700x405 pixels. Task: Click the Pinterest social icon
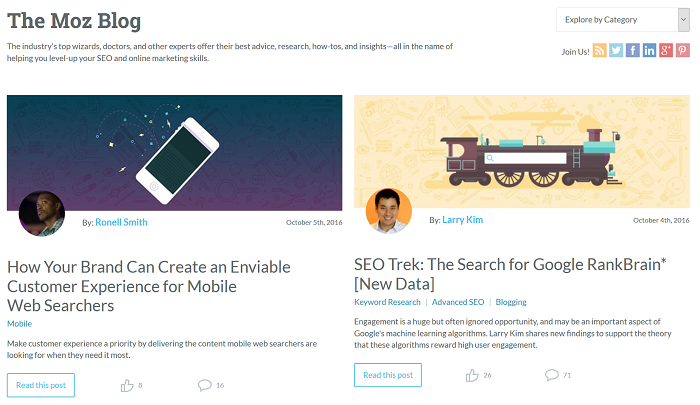[x=682, y=51]
